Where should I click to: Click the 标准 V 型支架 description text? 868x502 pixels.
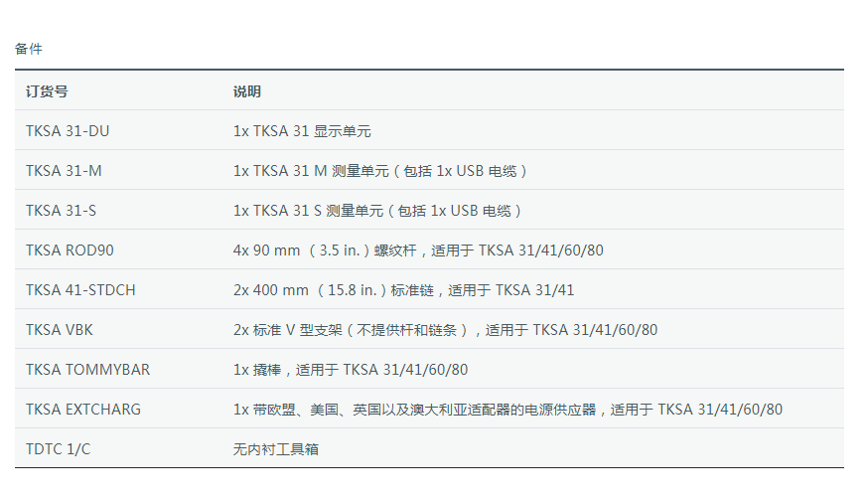(x=445, y=330)
